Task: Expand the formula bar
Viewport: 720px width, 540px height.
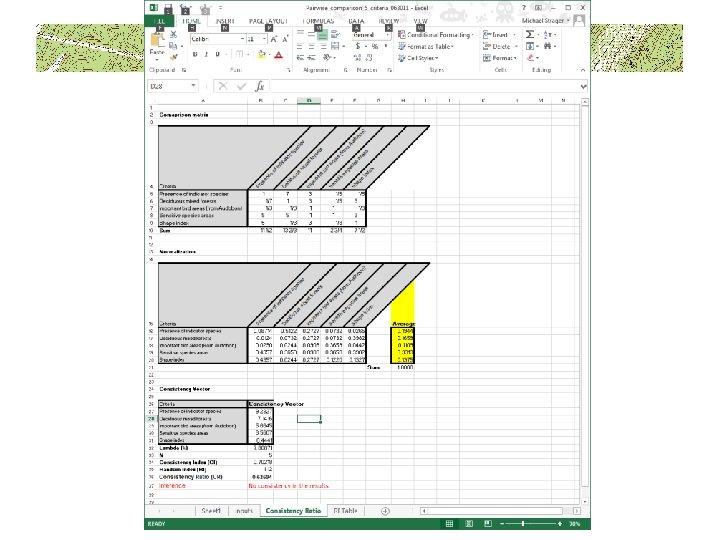Action: 583,86
